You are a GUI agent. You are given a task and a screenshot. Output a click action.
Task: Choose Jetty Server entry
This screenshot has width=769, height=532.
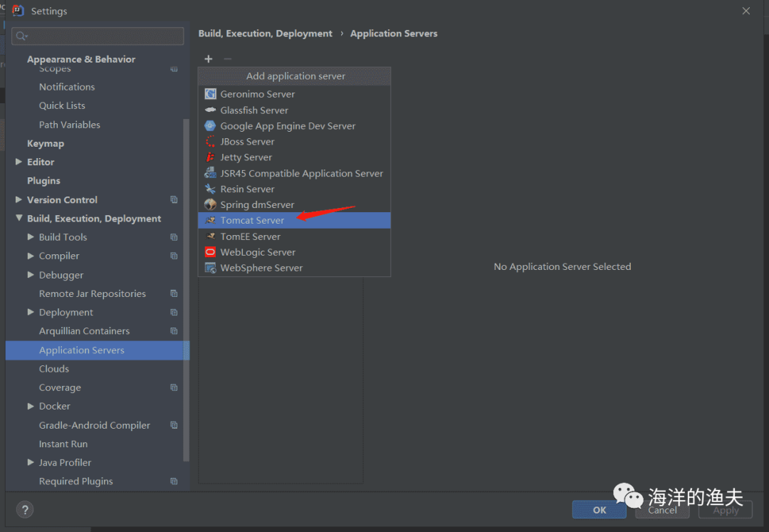click(x=294, y=157)
